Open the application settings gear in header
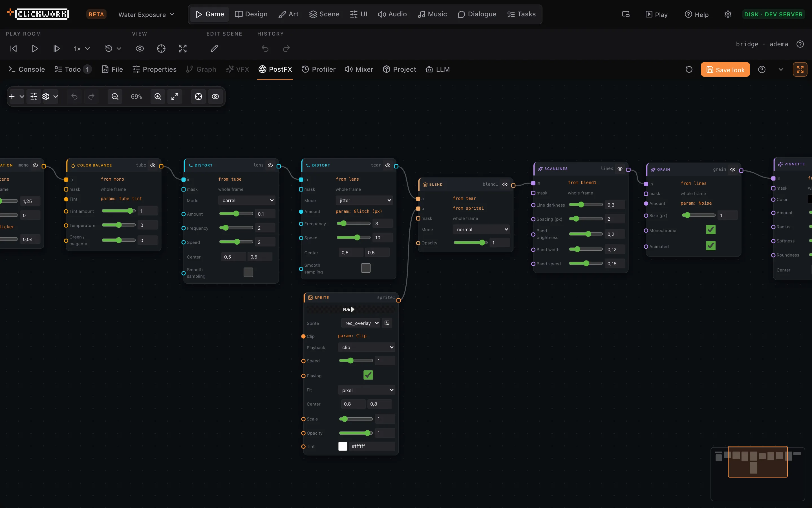Screen dimensions: 812x508 point(728,14)
